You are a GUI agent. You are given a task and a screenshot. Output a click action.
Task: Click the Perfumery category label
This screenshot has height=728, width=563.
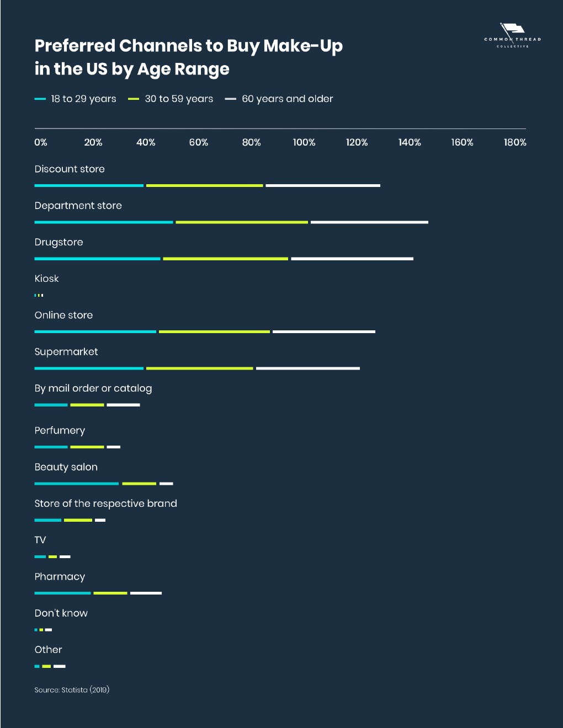coord(60,431)
